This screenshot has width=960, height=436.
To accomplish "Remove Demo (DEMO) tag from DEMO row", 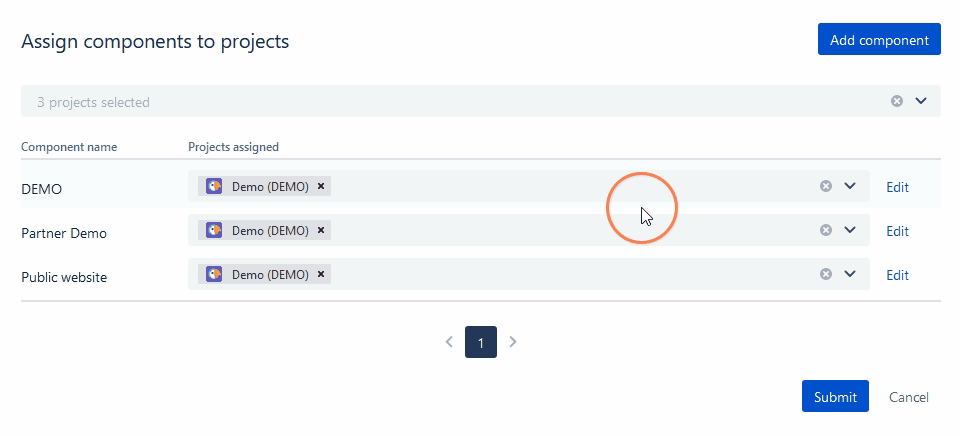I will tap(320, 186).
